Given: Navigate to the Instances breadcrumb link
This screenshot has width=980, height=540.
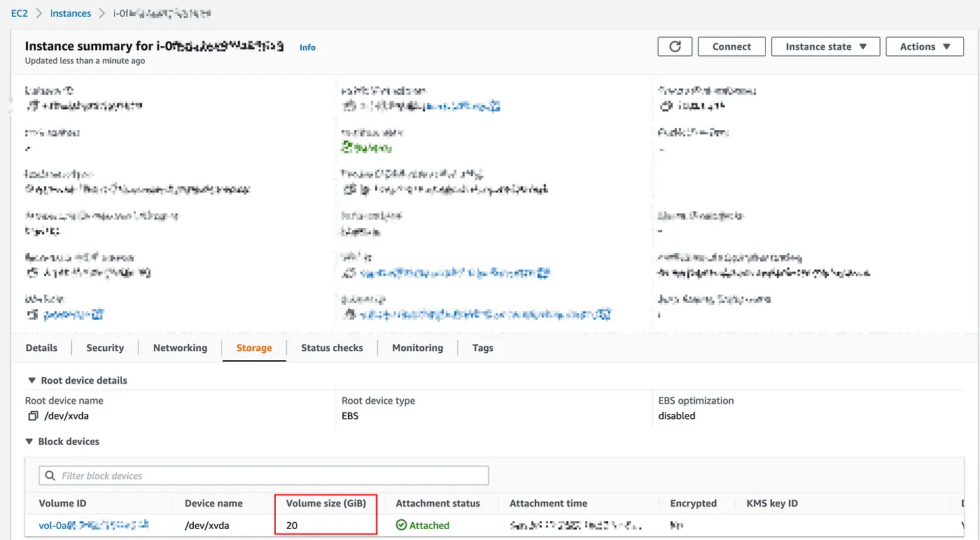Looking at the screenshot, I should pos(70,13).
